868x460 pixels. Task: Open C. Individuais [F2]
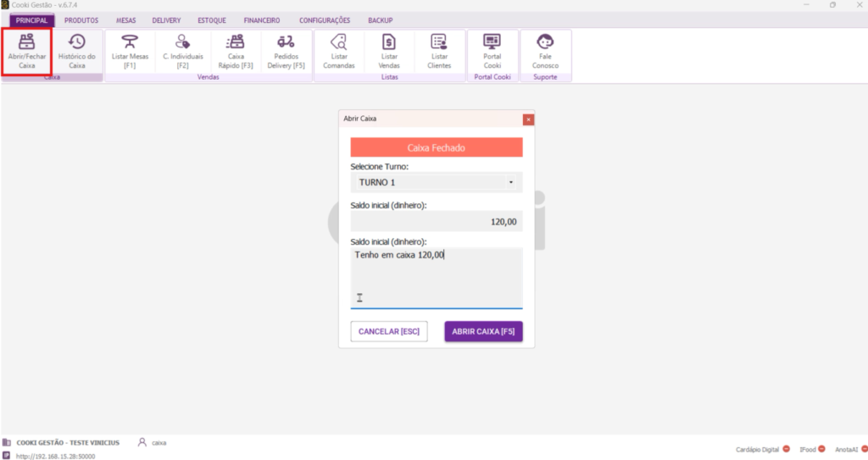(182, 51)
